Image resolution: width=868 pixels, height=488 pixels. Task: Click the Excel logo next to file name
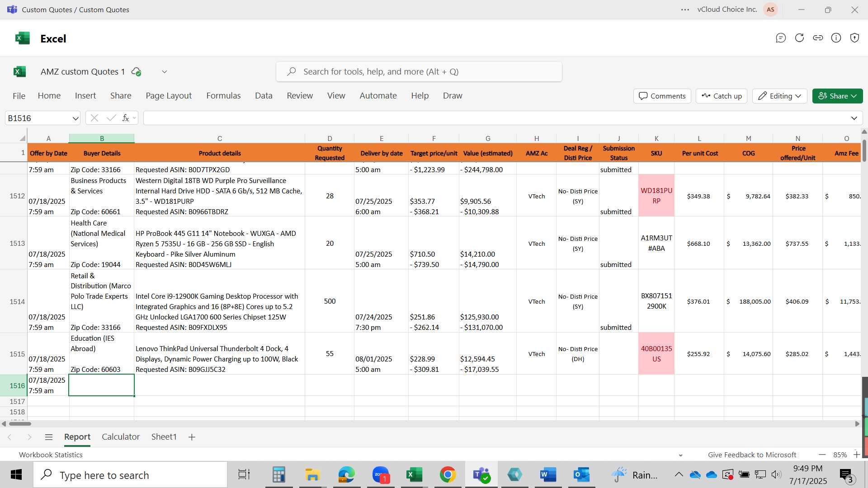19,71
